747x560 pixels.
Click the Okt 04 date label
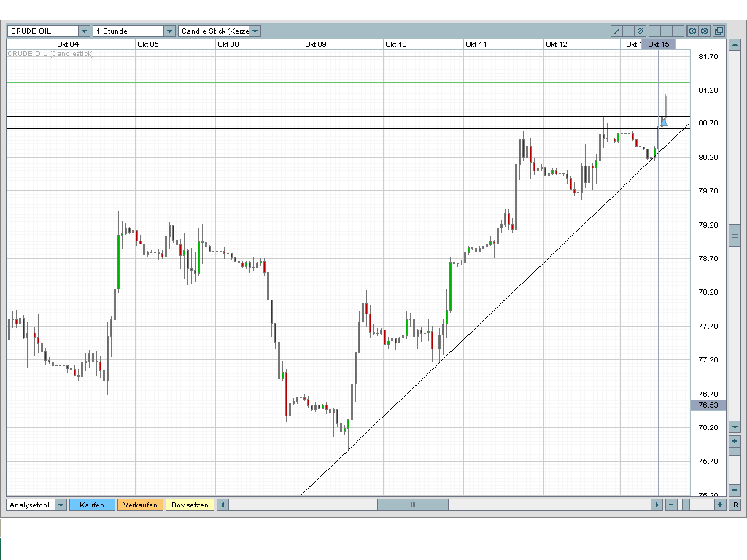tap(68, 44)
